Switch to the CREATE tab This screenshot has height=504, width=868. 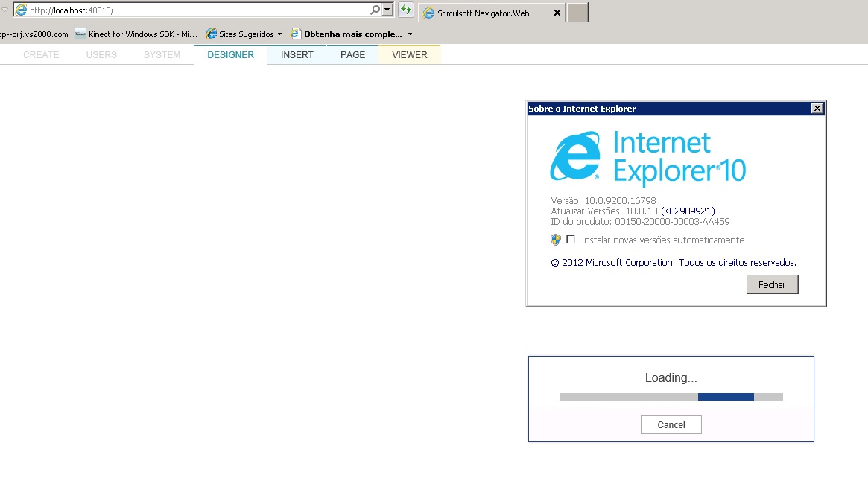(41, 55)
